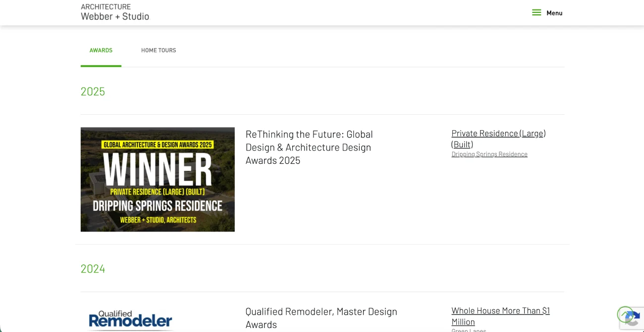The image size is (644, 332).
Task: Click the 2024 year heading
Action: [93, 269]
